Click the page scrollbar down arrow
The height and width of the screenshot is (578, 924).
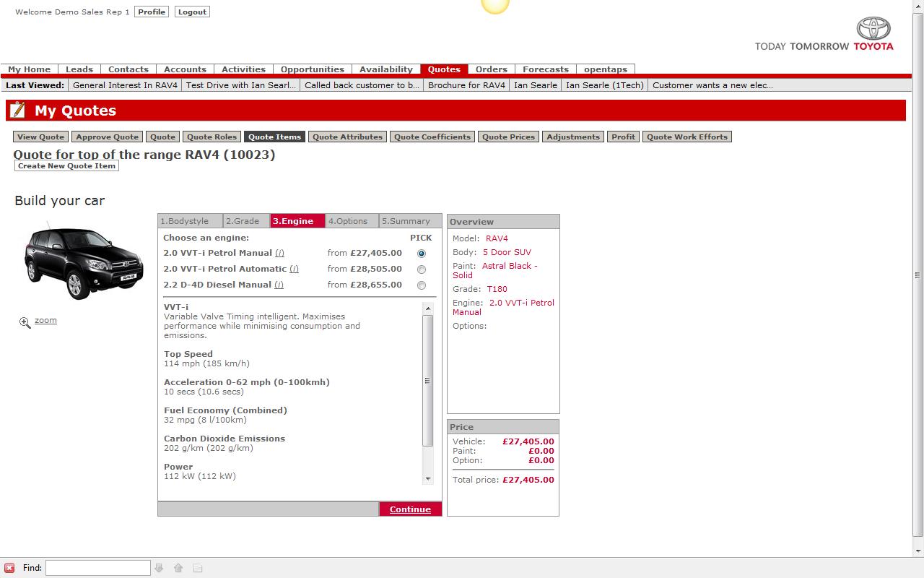point(918,552)
